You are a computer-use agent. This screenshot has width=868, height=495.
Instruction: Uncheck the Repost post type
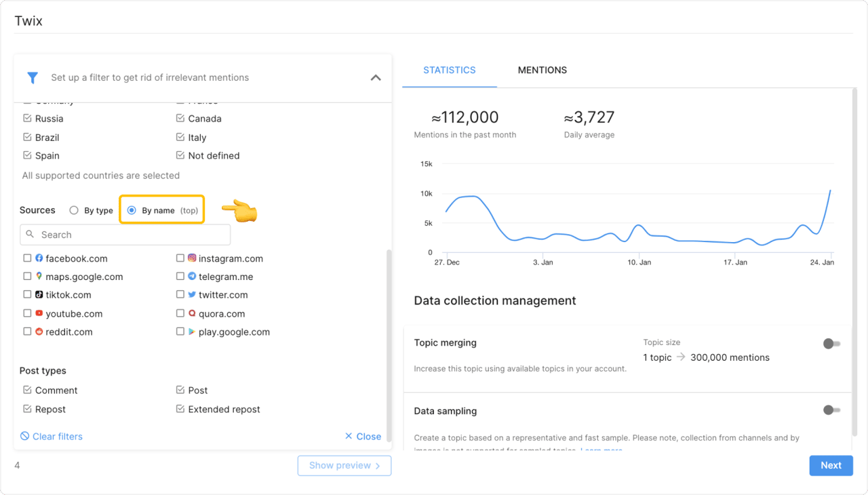(28, 410)
